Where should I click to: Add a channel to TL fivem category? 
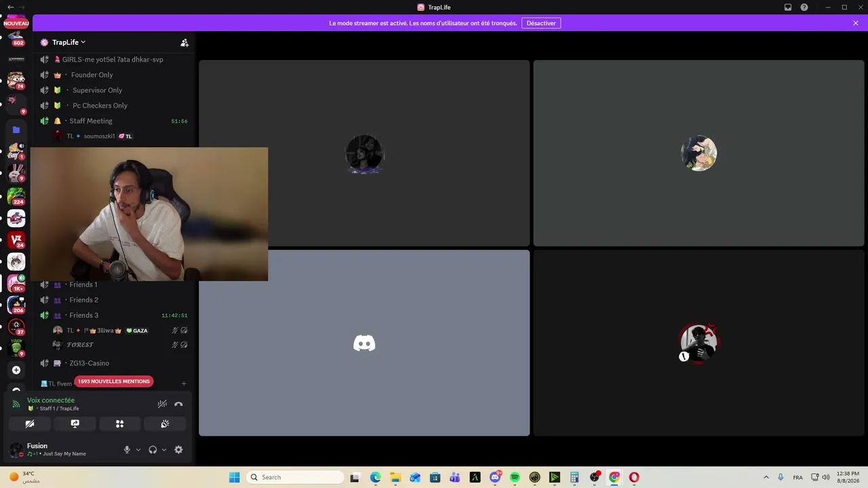[x=184, y=384]
